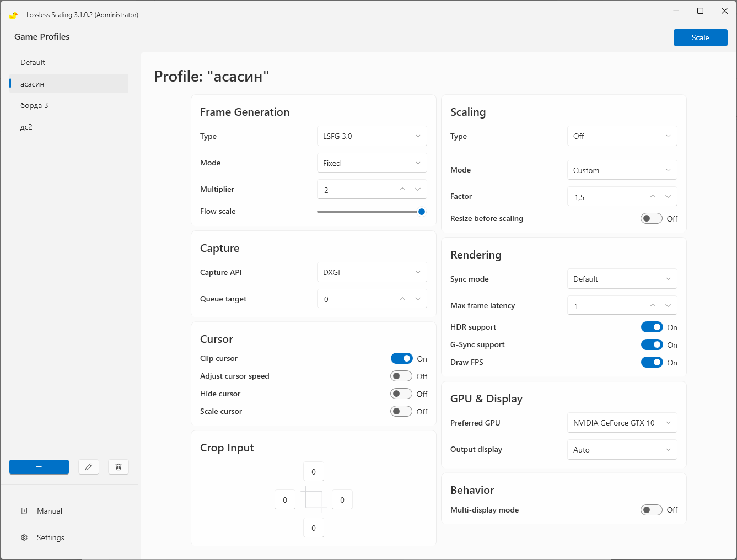Click the trash icon to delete the profile
Image resolution: width=737 pixels, height=560 pixels.
(119, 467)
